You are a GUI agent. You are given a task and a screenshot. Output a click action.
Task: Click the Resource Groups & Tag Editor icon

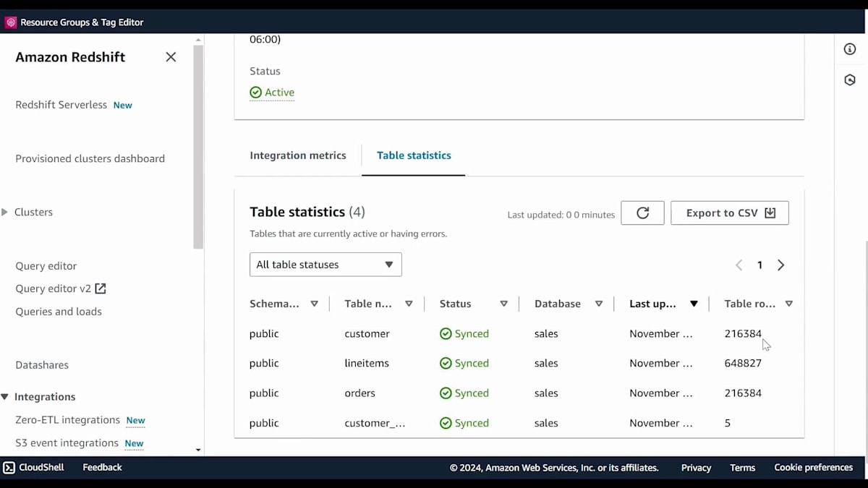11,22
